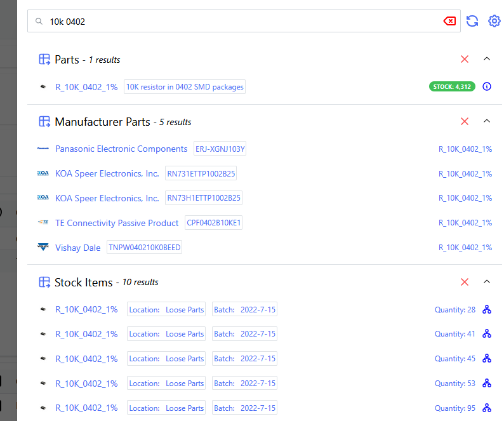Refresh search results with the circular arrows icon
504x421 pixels.
(472, 21)
